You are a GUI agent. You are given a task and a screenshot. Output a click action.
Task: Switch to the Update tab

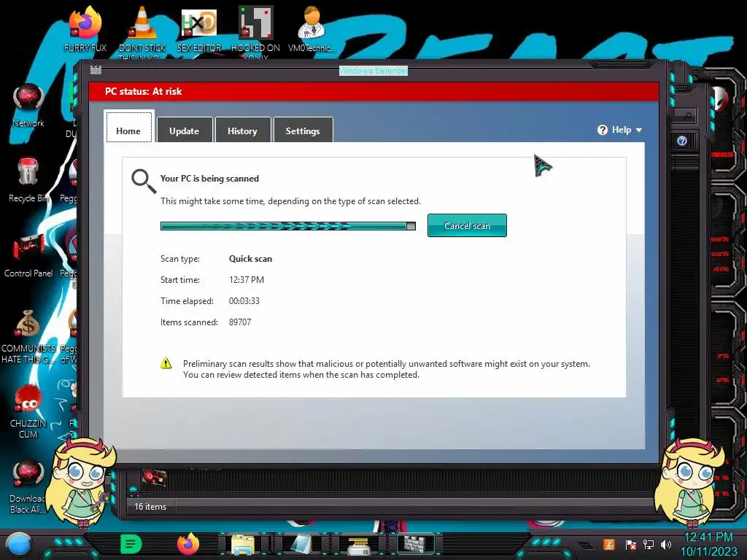click(x=185, y=130)
